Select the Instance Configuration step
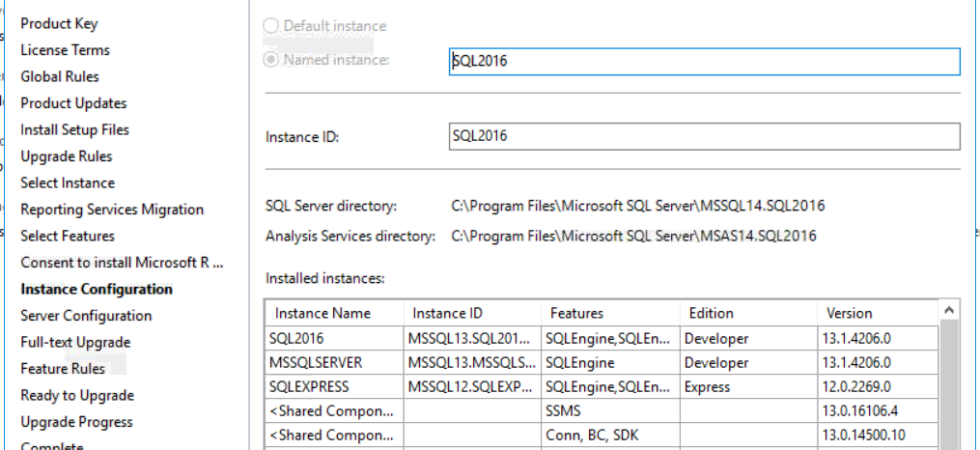The width and height of the screenshot is (980, 450). click(96, 289)
